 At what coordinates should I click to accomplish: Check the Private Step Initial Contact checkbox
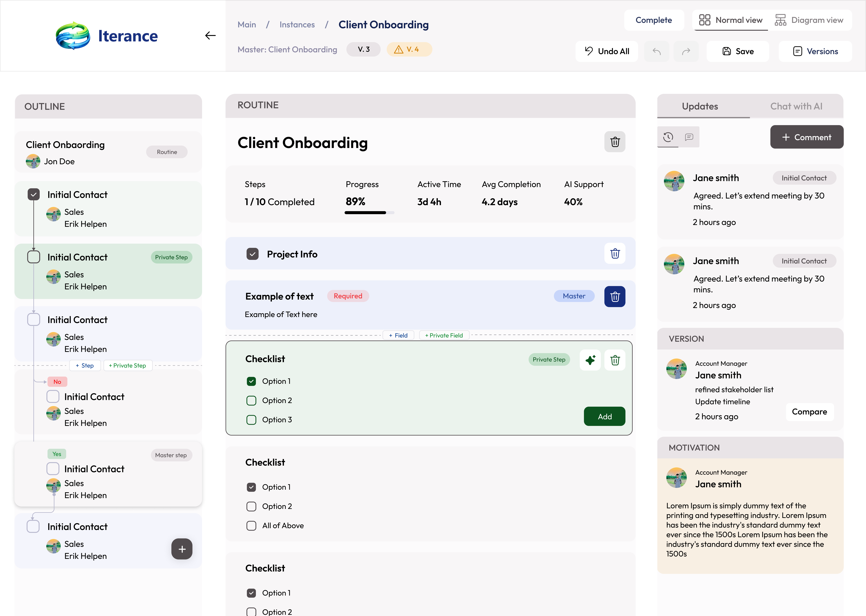point(34,257)
